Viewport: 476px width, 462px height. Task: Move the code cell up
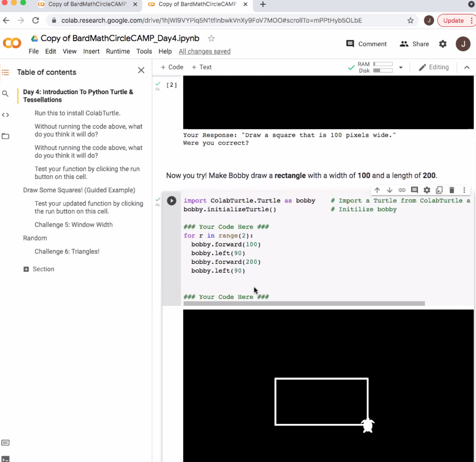click(377, 190)
